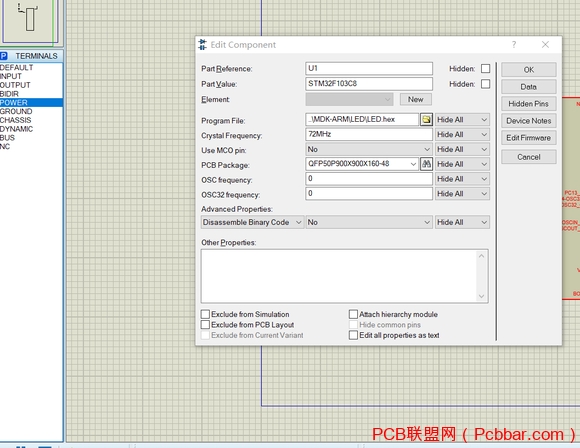Click the dialog help question mark
580x448 pixels.
(x=514, y=45)
